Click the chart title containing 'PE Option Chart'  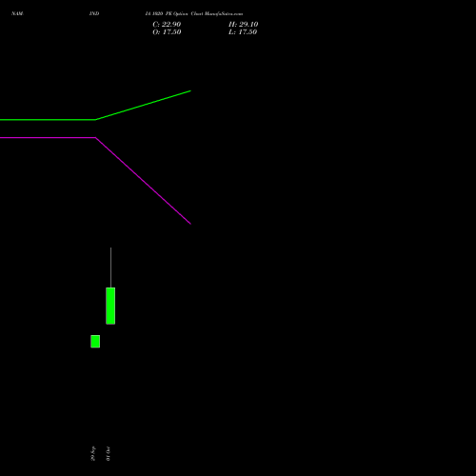(x=194, y=13)
